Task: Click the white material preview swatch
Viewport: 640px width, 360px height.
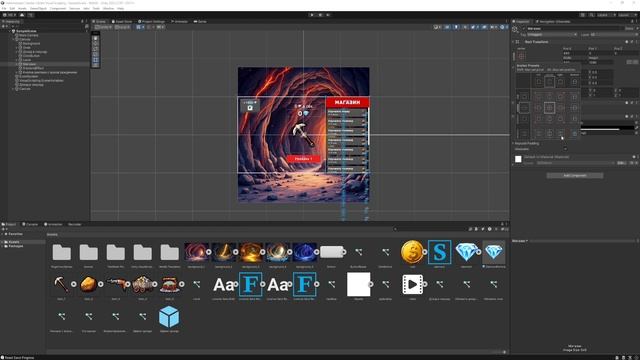Action: click(518, 159)
